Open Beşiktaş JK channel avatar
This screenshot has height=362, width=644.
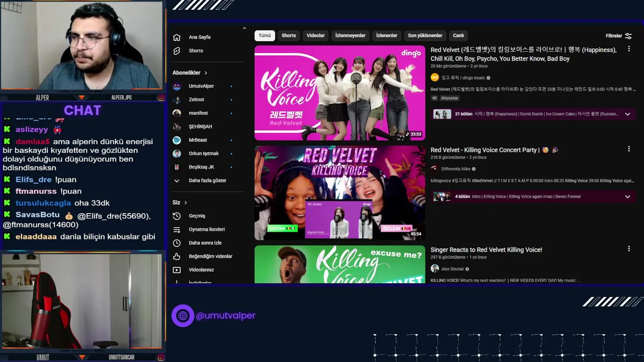click(x=177, y=167)
